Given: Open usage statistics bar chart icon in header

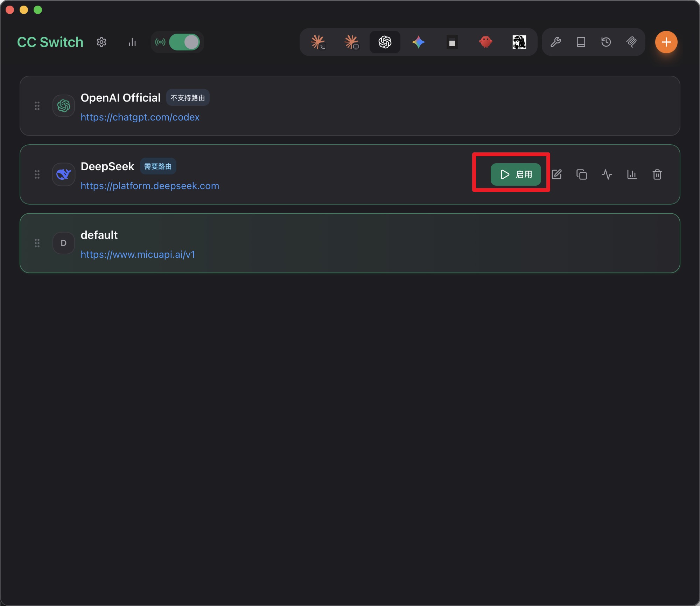Looking at the screenshot, I should (x=132, y=42).
